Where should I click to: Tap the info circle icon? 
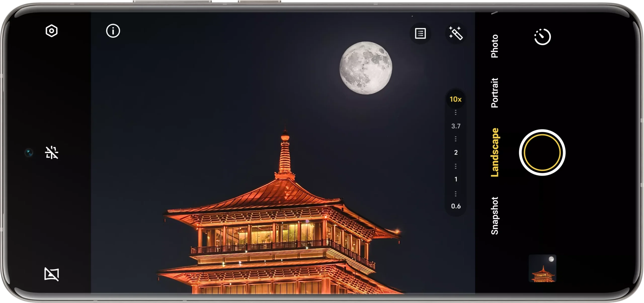[x=113, y=31]
